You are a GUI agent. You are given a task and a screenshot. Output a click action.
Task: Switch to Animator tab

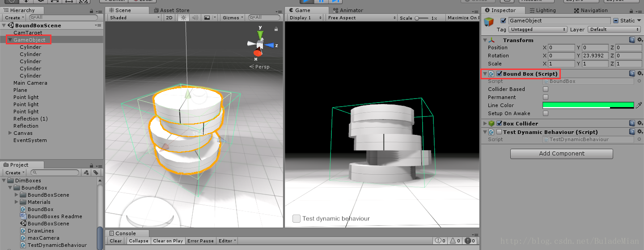pos(348,10)
